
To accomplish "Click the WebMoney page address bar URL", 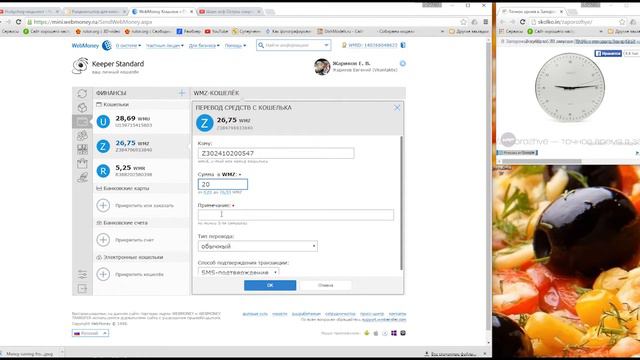I will point(93,22).
